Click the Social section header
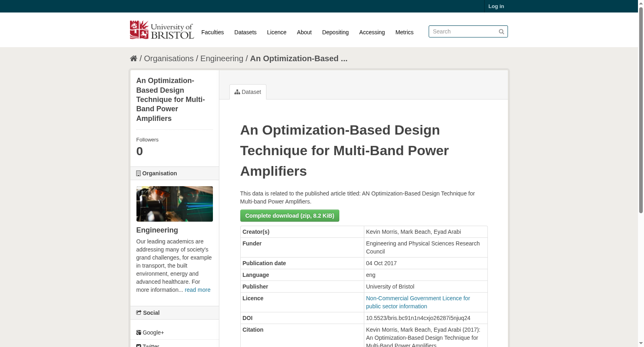This screenshot has width=644, height=347. (x=175, y=313)
